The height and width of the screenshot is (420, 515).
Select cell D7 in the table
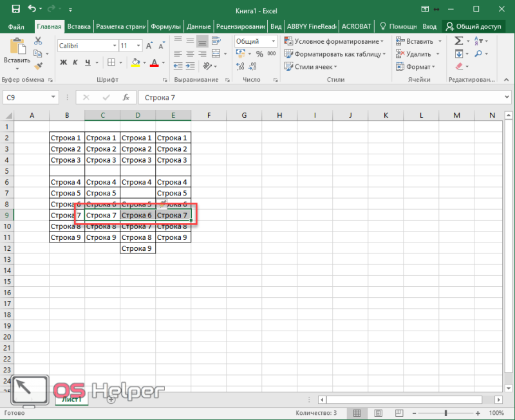(138, 193)
